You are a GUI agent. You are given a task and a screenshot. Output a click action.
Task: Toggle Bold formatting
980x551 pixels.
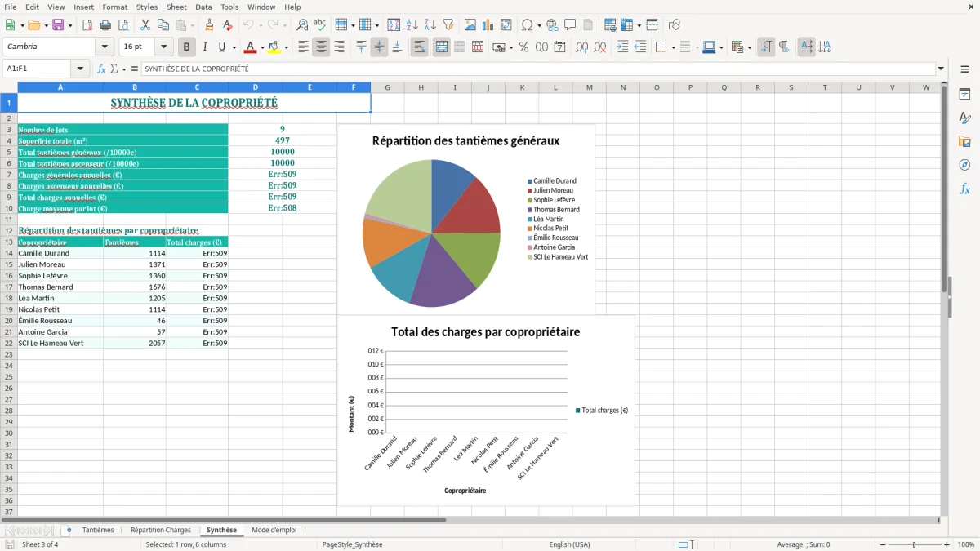(187, 47)
